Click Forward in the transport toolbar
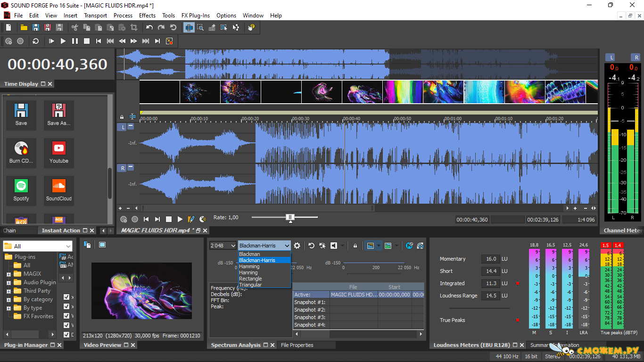 pos(134,41)
